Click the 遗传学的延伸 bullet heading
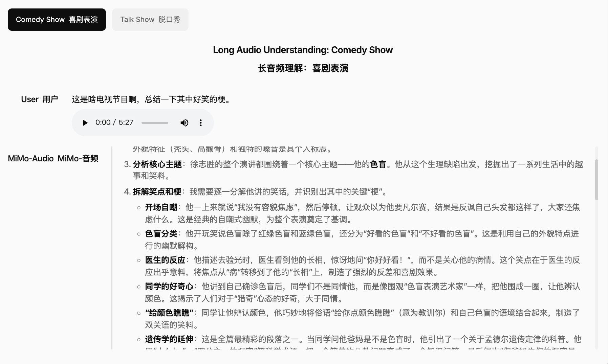This screenshot has width=608, height=364. [x=169, y=339]
